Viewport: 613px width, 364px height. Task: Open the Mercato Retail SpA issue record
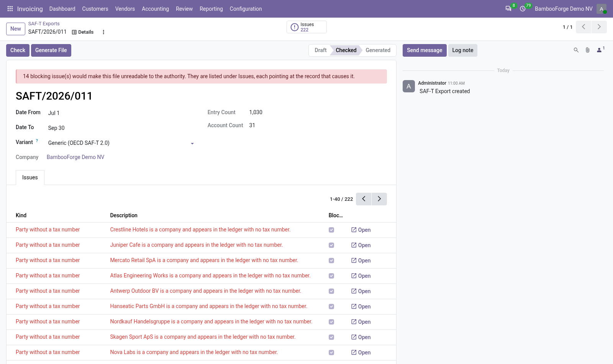point(361,261)
